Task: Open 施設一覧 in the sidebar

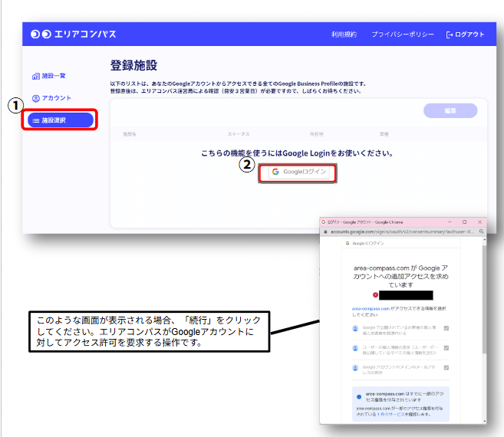Action: pyautogui.click(x=53, y=77)
